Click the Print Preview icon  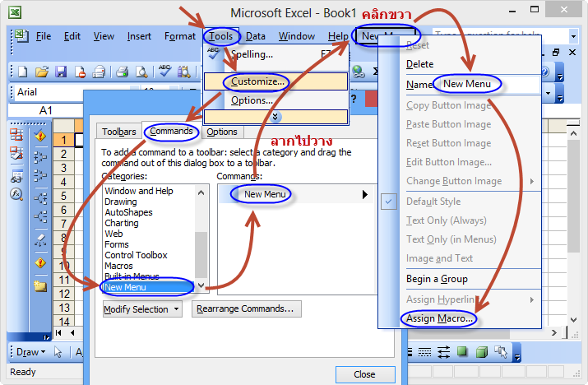(x=142, y=72)
